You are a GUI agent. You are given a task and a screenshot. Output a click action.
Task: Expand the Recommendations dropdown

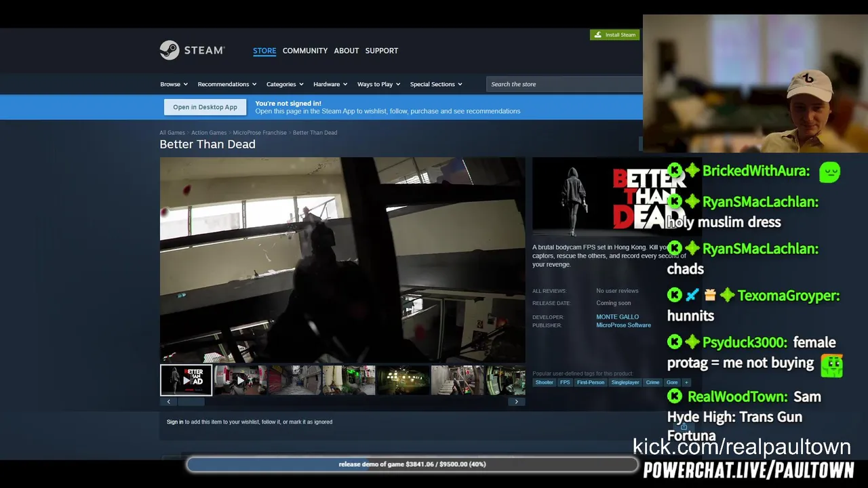(227, 84)
